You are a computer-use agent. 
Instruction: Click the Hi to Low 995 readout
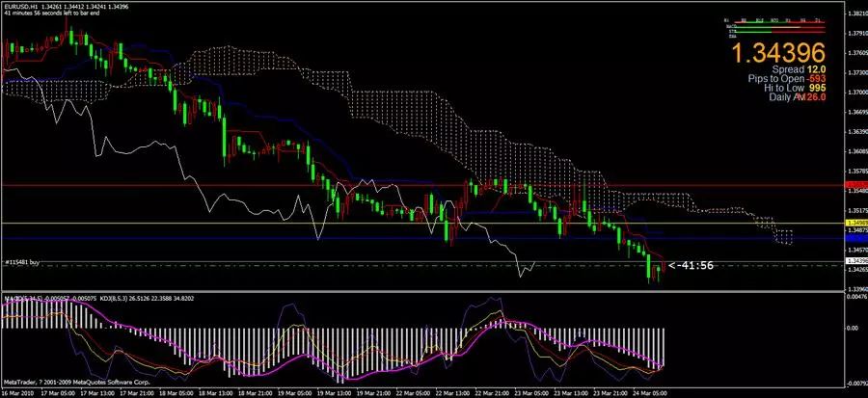point(795,89)
